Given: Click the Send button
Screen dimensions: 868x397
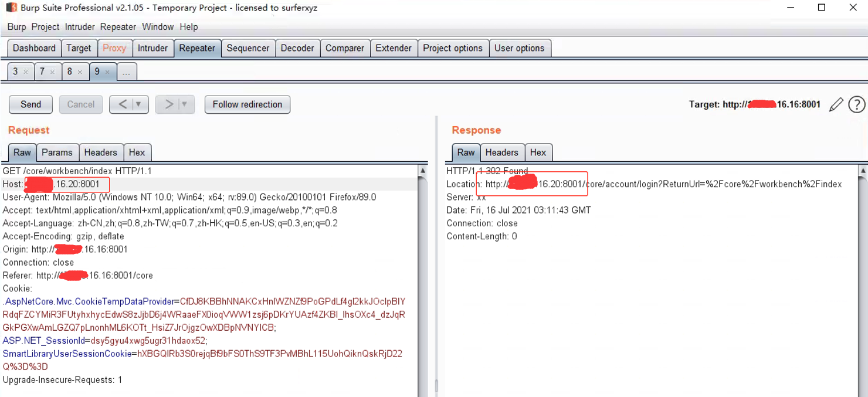Looking at the screenshot, I should pyautogui.click(x=30, y=104).
